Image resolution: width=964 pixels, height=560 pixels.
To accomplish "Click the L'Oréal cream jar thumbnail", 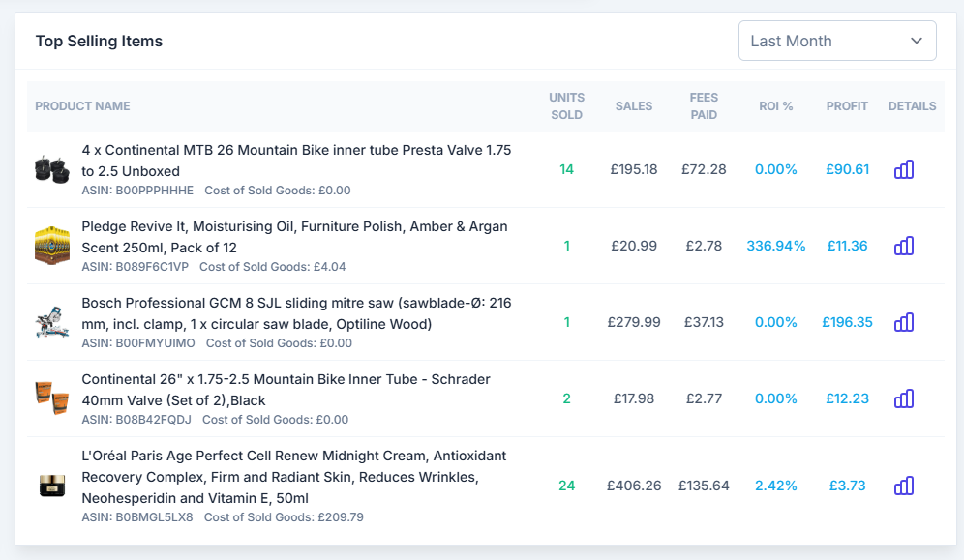I will click(x=51, y=486).
